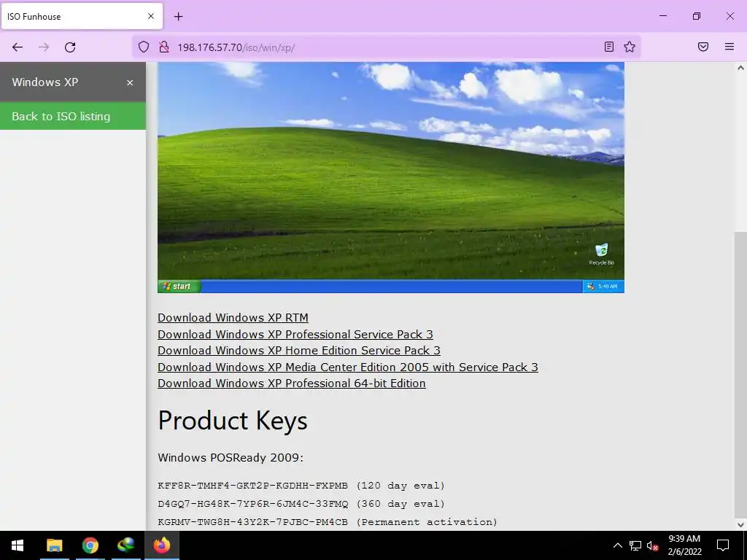Screen dimensions: 747x560
Task: Reload the page with the refresh icon
Action: 70,47
